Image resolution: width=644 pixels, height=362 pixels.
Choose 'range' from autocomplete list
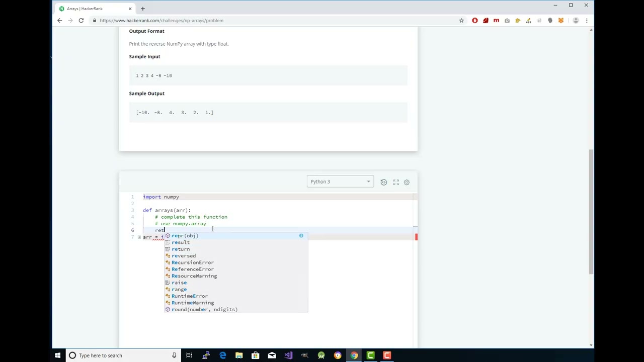(235, 289)
